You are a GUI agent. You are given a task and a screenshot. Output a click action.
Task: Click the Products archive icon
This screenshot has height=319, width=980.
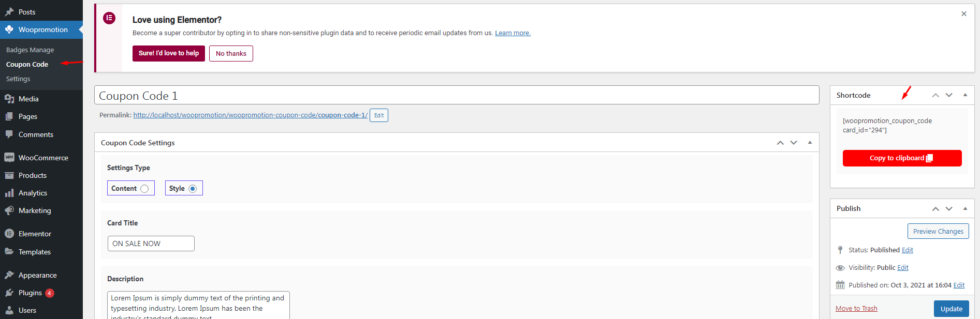(9, 175)
